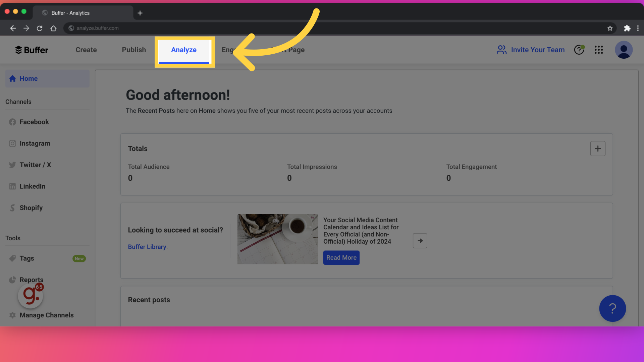Click the Read More button

[x=340, y=257]
